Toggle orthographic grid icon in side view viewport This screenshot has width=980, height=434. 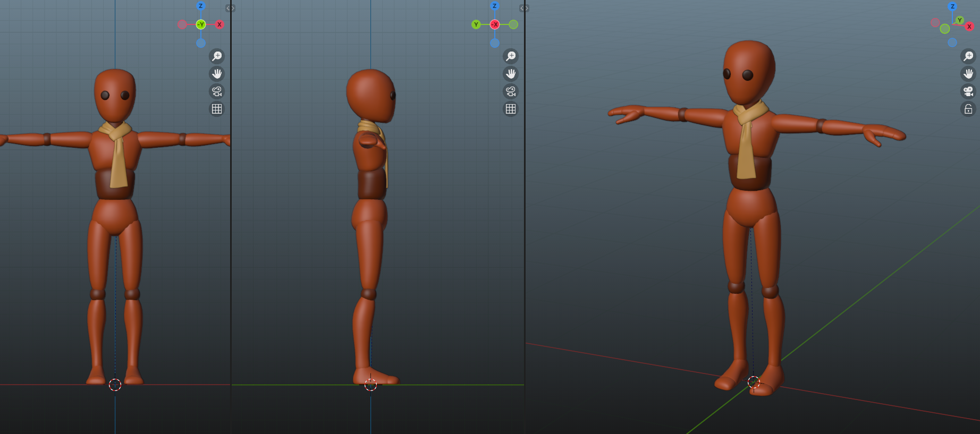pos(511,109)
